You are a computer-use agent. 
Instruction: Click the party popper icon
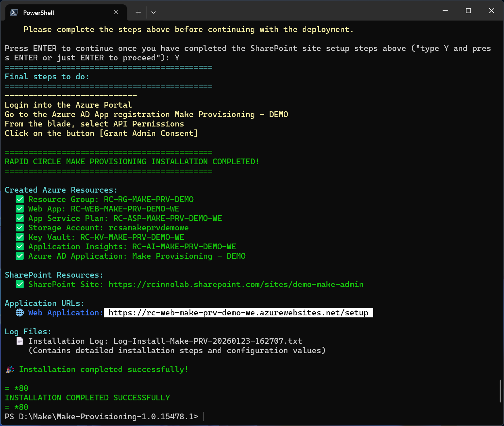[10, 369]
